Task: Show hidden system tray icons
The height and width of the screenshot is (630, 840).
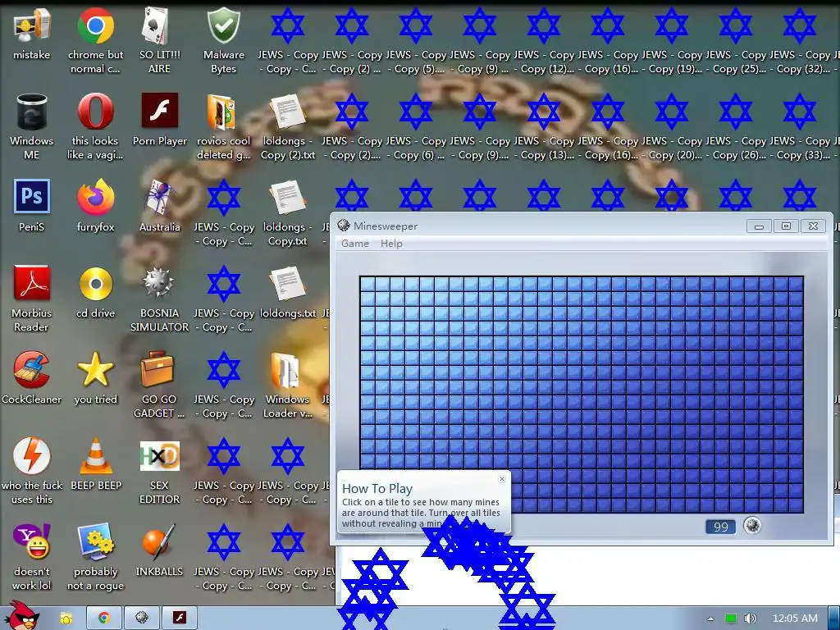Action: (710, 619)
